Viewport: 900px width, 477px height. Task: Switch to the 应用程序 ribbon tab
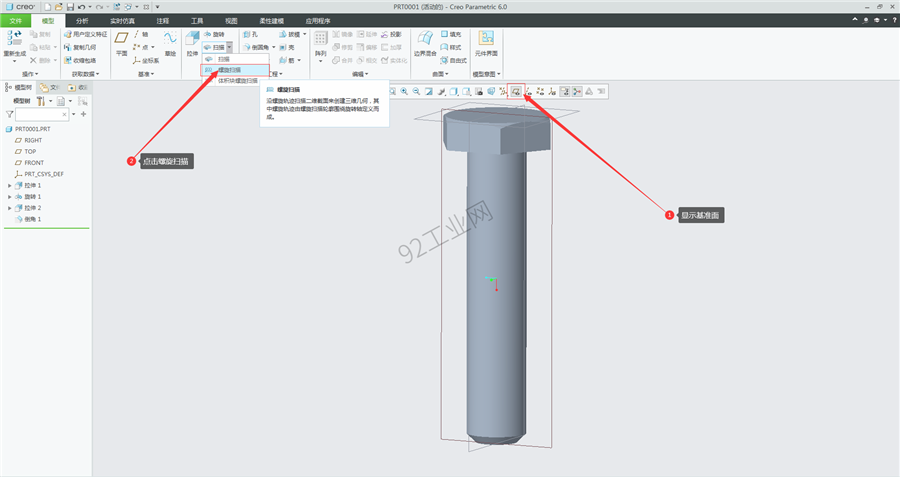pyautogui.click(x=317, y=21)
